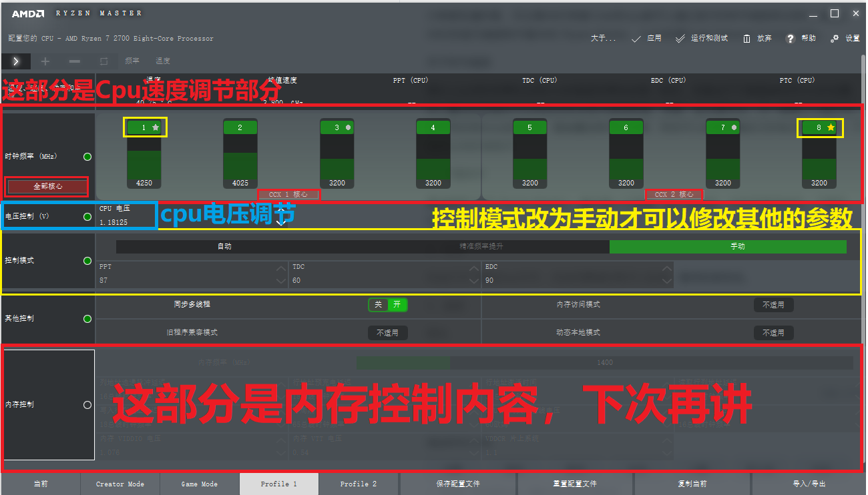Increase PPT value with up arrow
The image size is (868, 495).
(280, 269)
